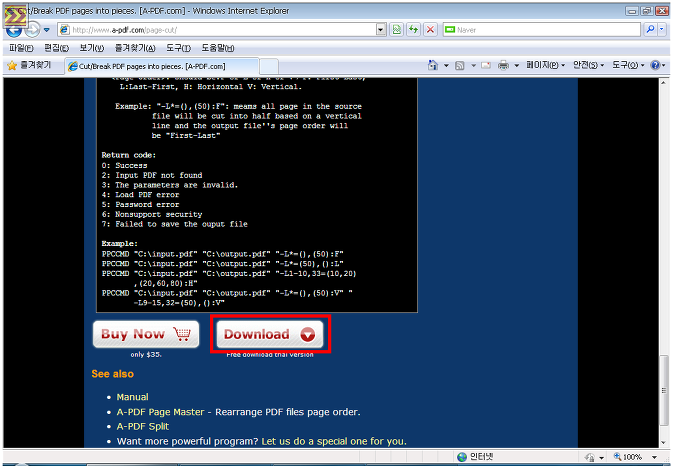Screen dimensions: 673x466
Task: Click the Buy Now button
Action: (x=146, y=334)
